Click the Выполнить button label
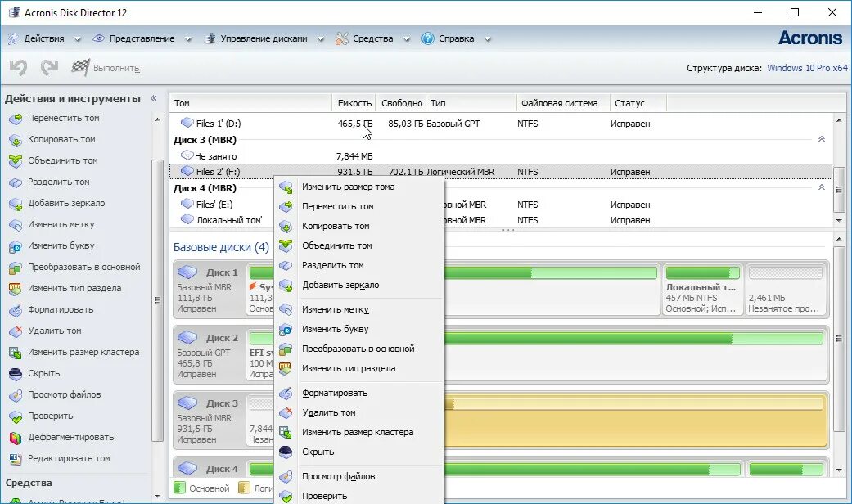The image size is (852, 504). 116,69
